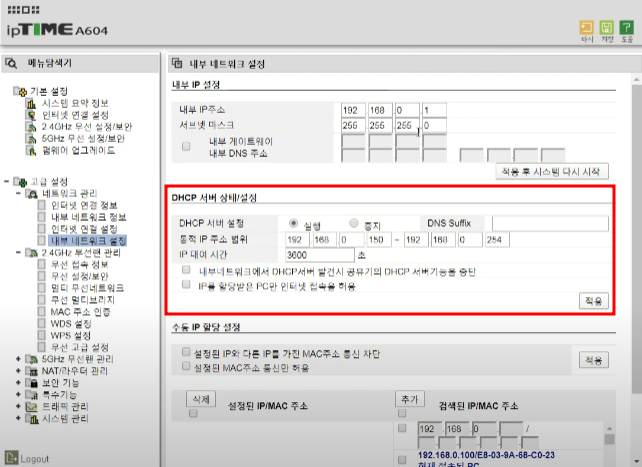Click the DNS Suffix input field

click(x=550, y=223)
